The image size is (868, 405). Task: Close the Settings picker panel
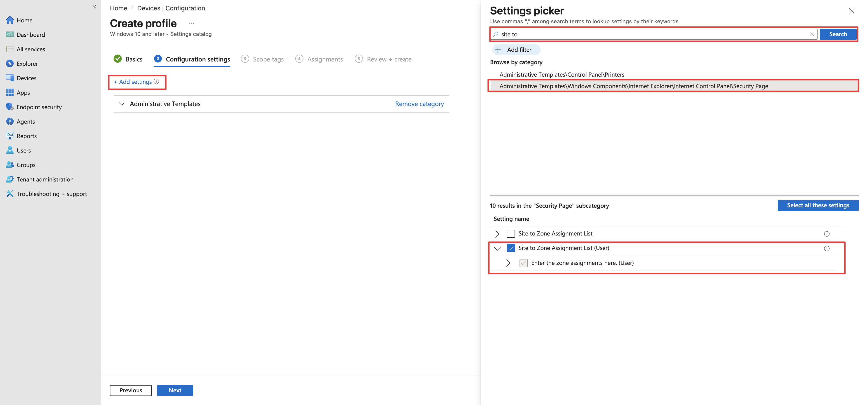tap(851, 11)
